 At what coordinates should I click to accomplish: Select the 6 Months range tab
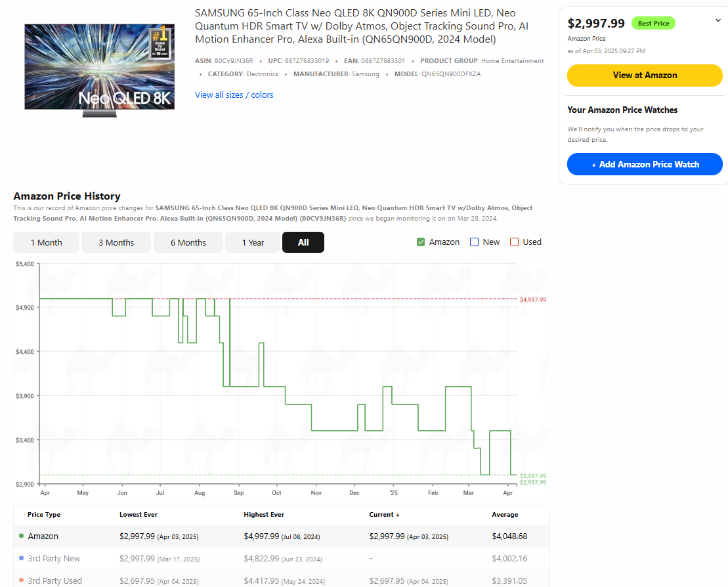[188, 242]
